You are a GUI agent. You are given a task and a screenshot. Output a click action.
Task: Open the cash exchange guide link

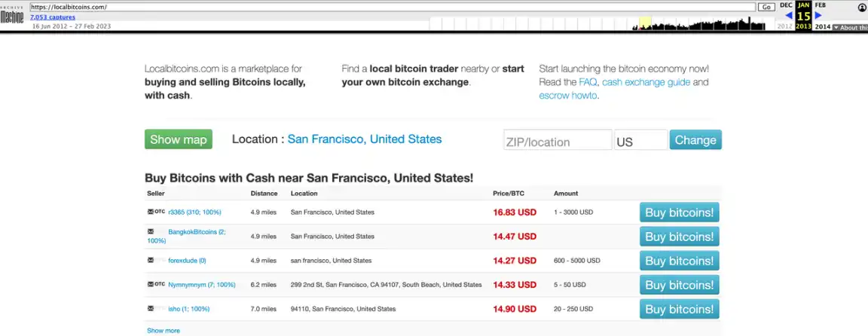click(x=646, y=82)
